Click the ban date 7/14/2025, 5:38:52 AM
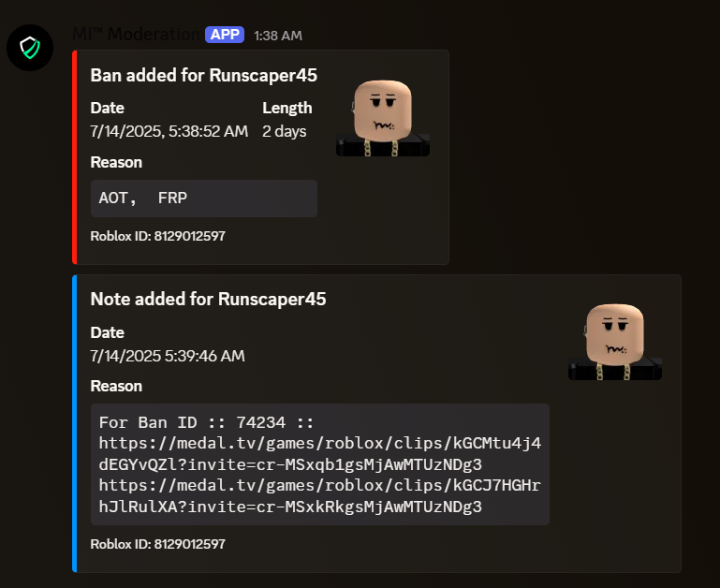The height and width of the screenshot is (588, 720). coord(169,131)
